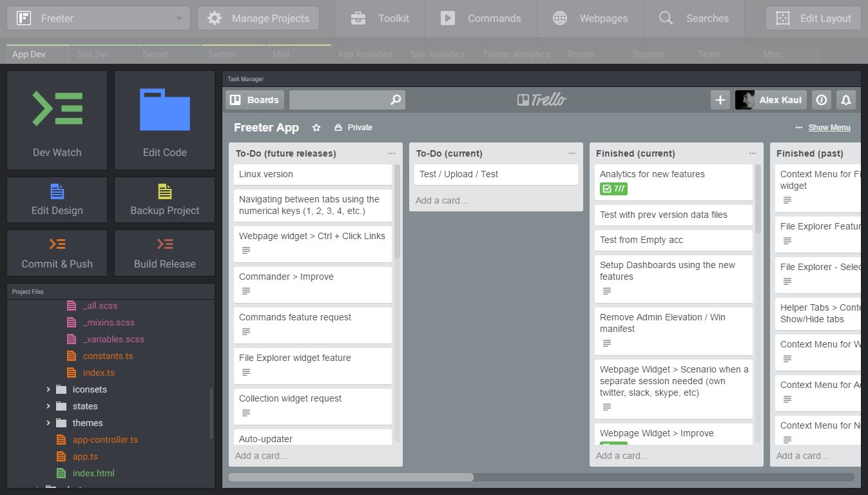Click the Trello search input field
Image resolution: width=868 pixels, height=495 pixels.
click(340, 100)
